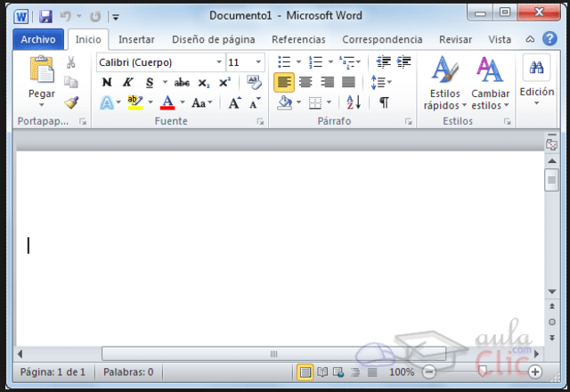Switch to Diseño de página tab
Image resolution: width=570 pixels, height=392 pixels.
point(214,39)
